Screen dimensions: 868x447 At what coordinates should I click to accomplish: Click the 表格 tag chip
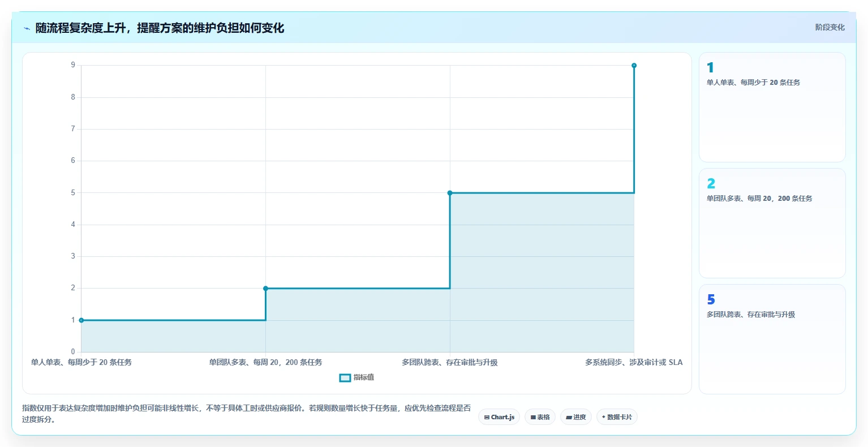pos(540,417)
